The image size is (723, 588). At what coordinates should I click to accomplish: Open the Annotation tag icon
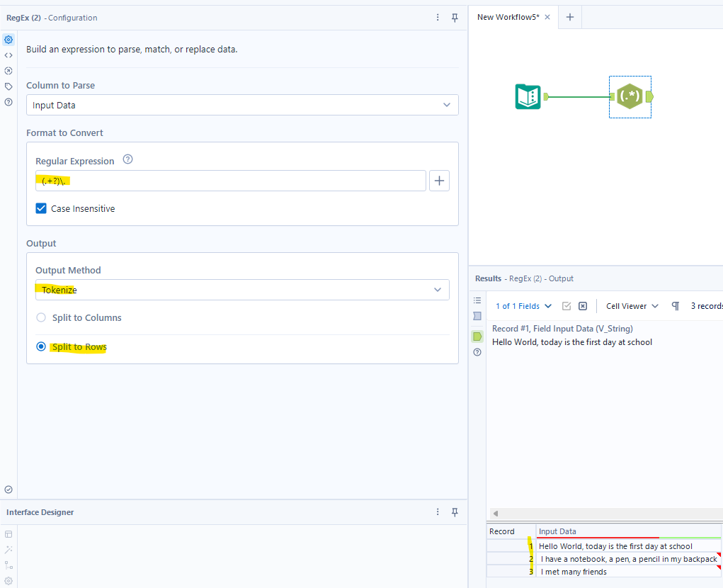8,86
